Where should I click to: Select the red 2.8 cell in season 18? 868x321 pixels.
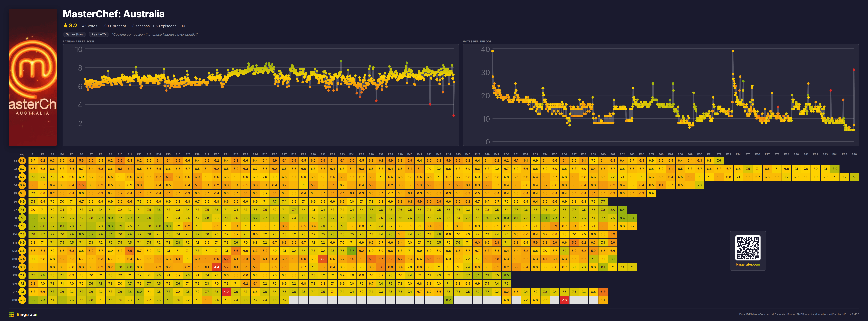(564, 300)
